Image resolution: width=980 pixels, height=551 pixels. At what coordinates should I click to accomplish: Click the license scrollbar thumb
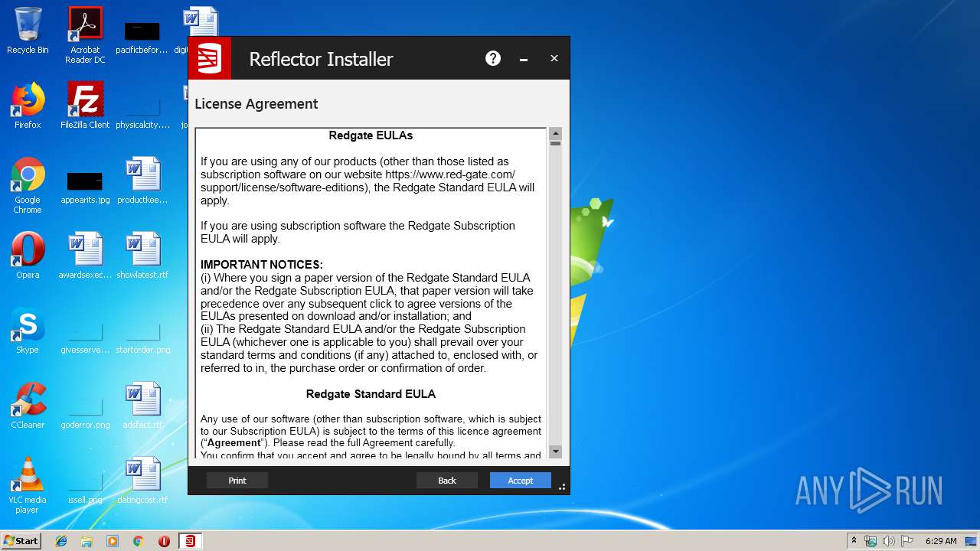point(556,143)
